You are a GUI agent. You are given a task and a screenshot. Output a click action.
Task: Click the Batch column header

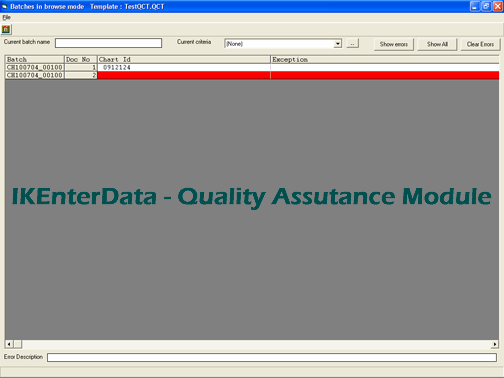coord(35,59)
